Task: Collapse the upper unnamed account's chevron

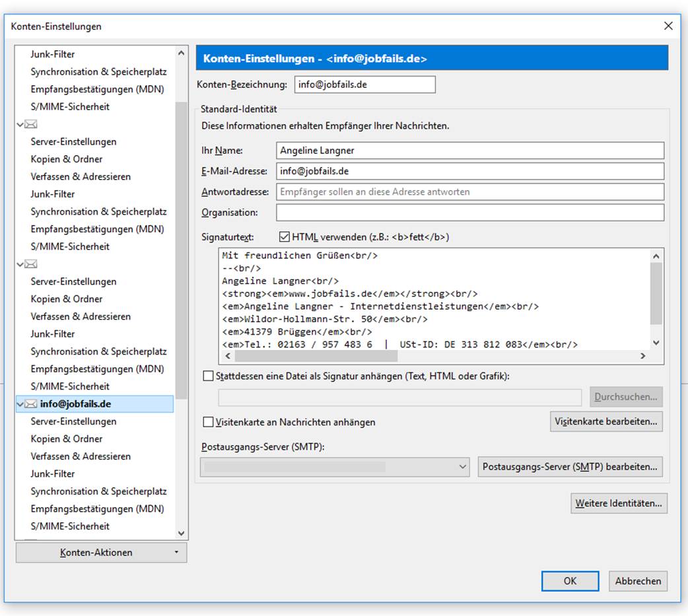Action: (20, 124)
